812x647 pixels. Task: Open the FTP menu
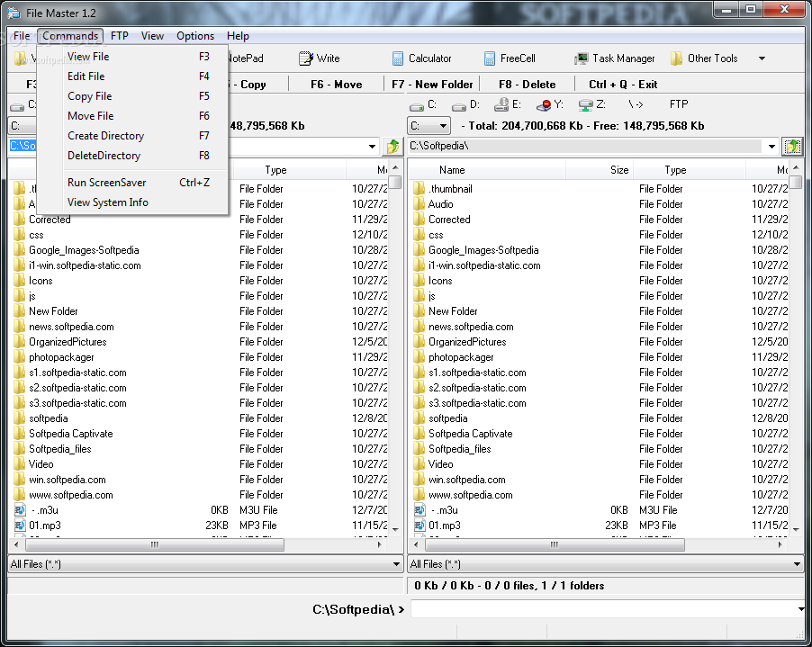tap(119, 36)
